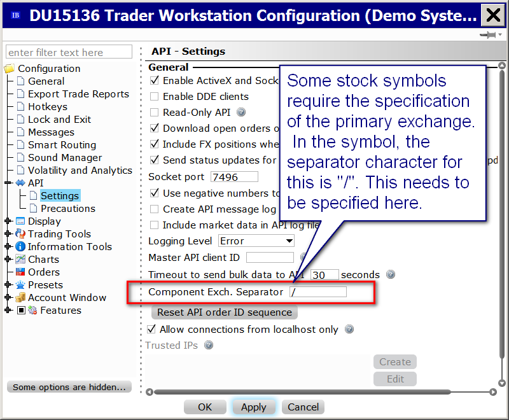
Task: Expand the Display tree node
Action: (x=8, y=221)
